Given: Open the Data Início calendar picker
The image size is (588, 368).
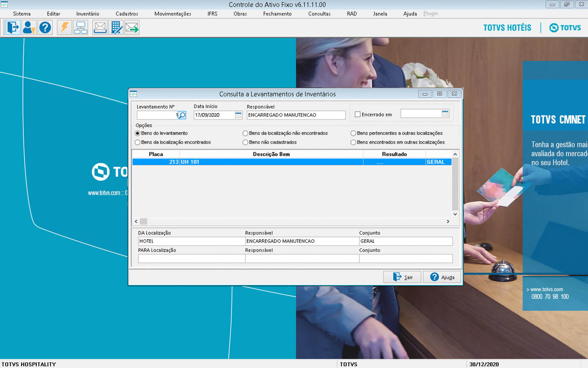Looking at the screenshot, I should (238, 115).
